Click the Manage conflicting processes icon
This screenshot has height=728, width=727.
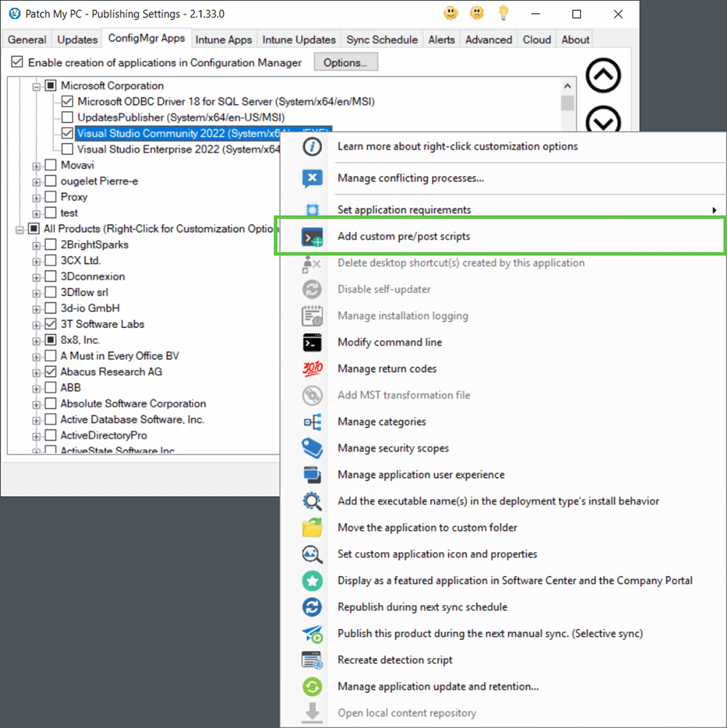pos(312,178)
